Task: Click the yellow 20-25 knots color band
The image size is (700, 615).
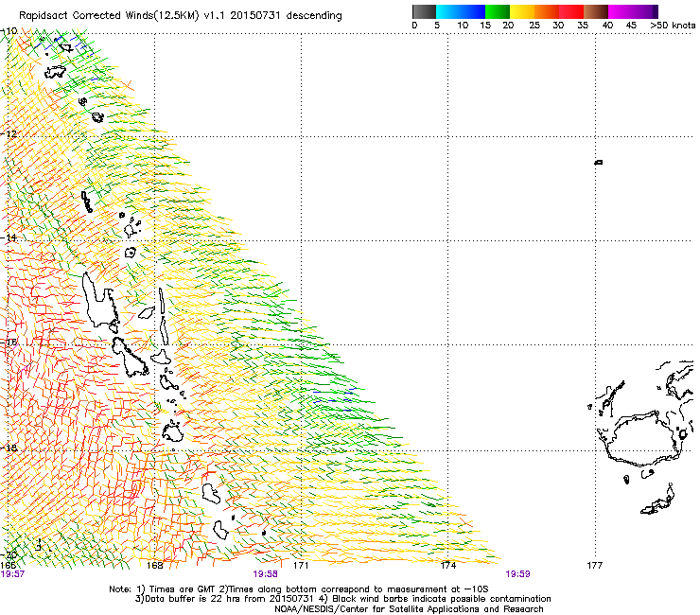Action: pos(522,11)
